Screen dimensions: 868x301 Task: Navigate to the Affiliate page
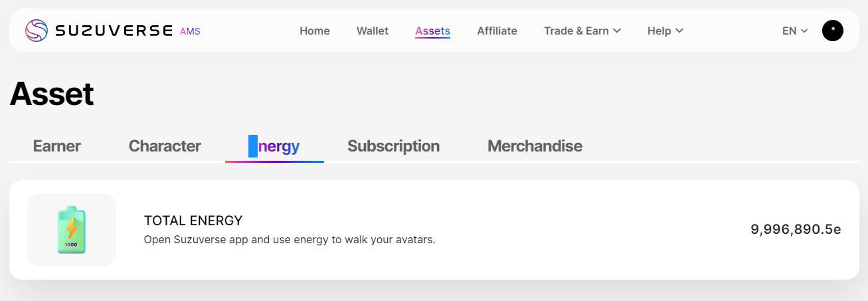(x=497, y=31)
